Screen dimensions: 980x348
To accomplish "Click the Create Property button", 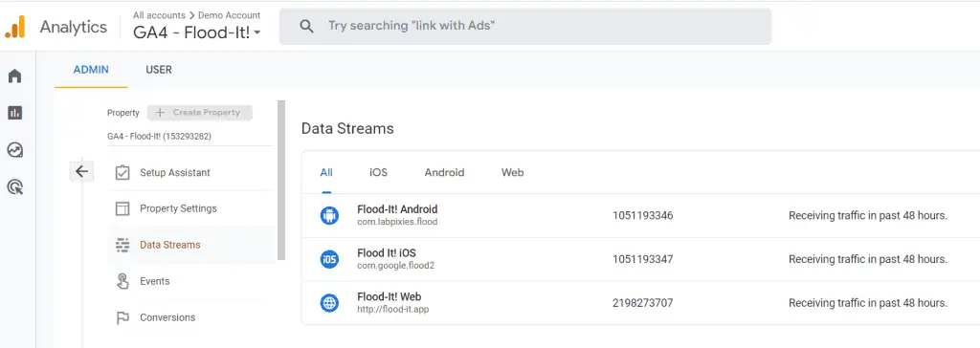I will 200,113.
